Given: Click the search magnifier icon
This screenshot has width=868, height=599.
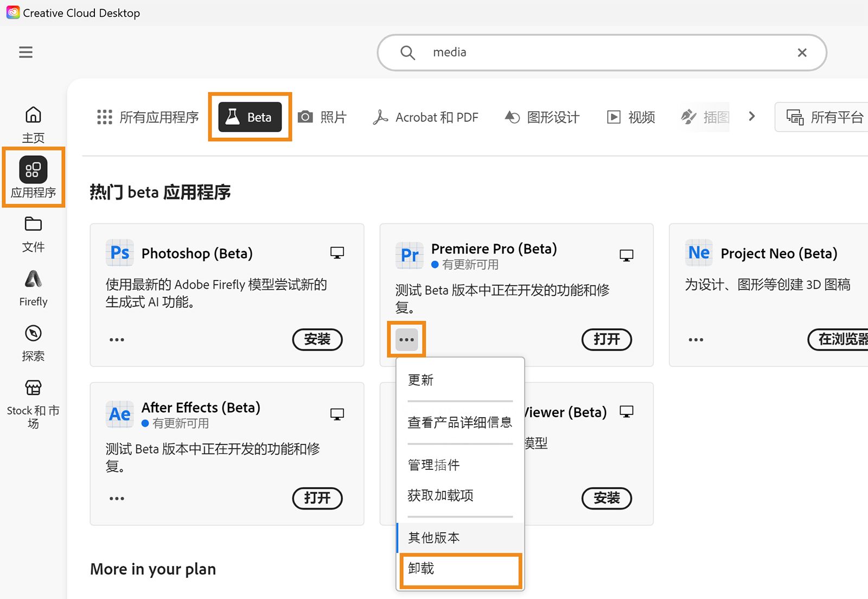Looking at the screenshot, I should click(x=407, y=53).
